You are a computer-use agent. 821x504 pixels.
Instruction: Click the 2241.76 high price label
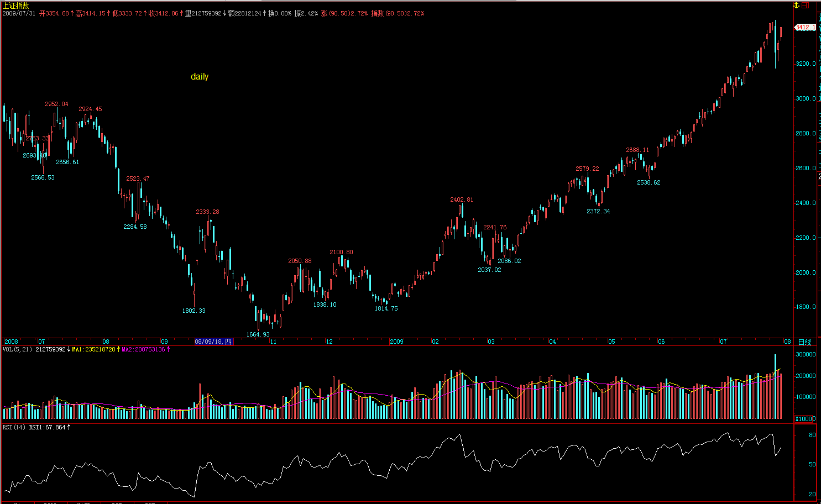point(495,227)
